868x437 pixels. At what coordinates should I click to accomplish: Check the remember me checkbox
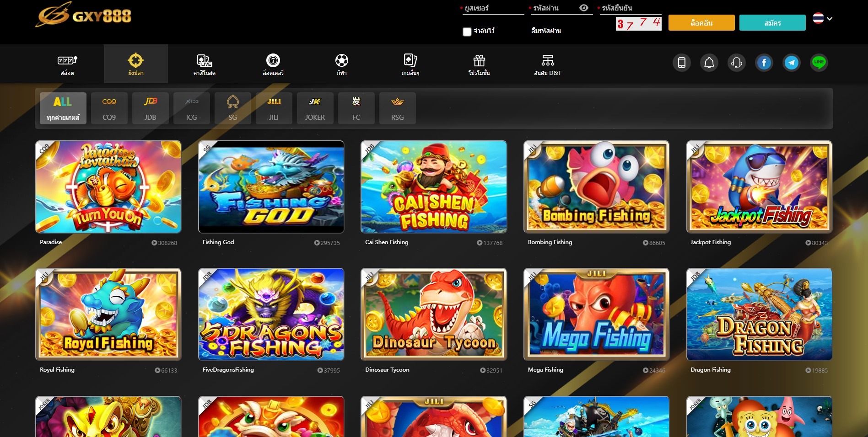[467, 32]
